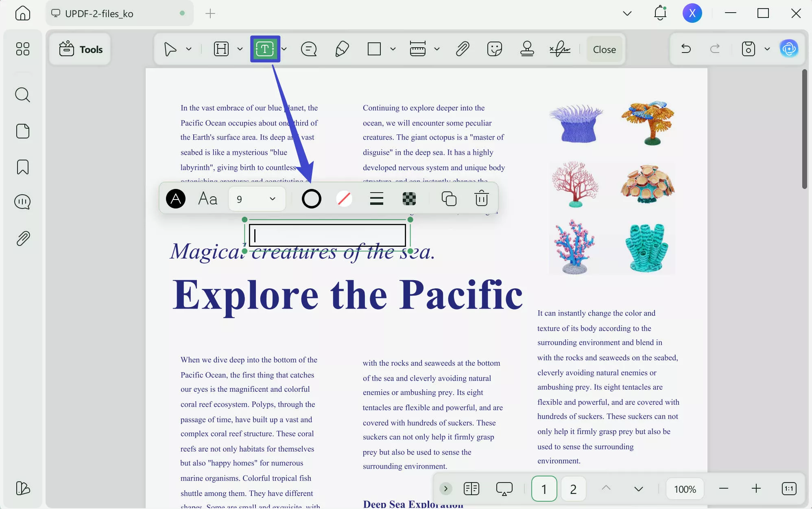Select the attachment tool in top toolbar

pos(463,49)
